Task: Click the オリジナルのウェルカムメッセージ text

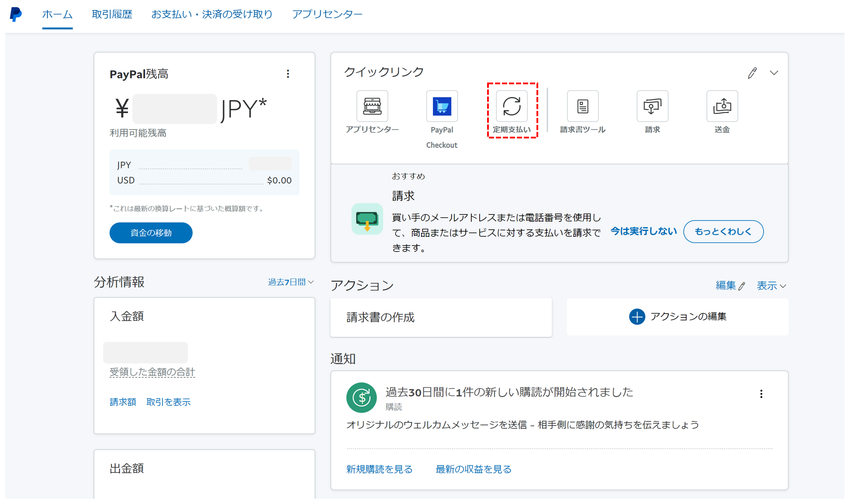Action: coord(522,425)
